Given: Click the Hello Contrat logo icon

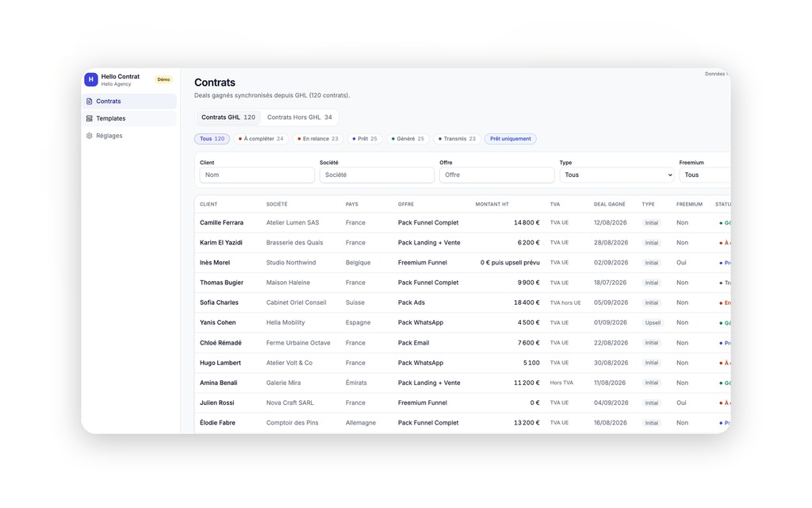Looking at the screenshot, I should coord(91,79).
